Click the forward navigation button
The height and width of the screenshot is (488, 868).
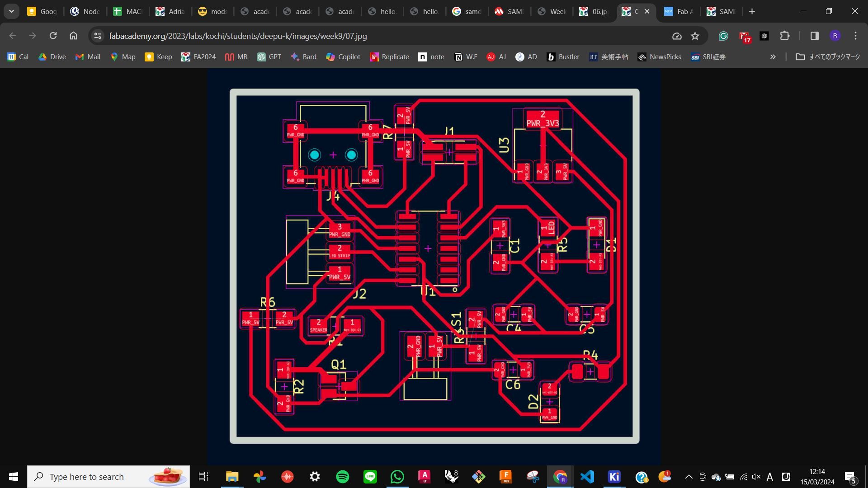point(32,36)
